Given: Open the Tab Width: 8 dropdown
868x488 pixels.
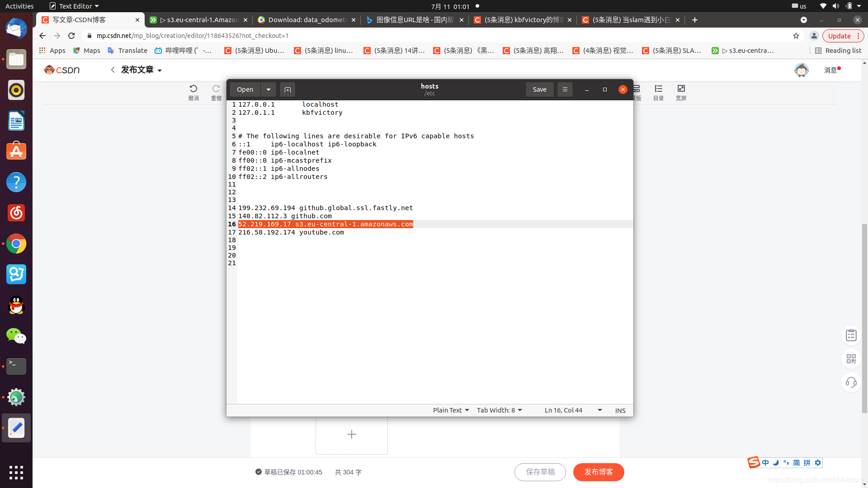Looking at the screenshot, I should pyautogui.click(x=499, y=410).
